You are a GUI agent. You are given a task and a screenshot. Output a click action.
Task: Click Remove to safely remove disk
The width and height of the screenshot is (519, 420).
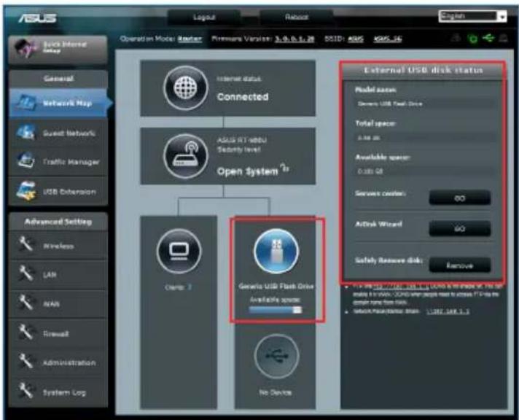[460, 265]
